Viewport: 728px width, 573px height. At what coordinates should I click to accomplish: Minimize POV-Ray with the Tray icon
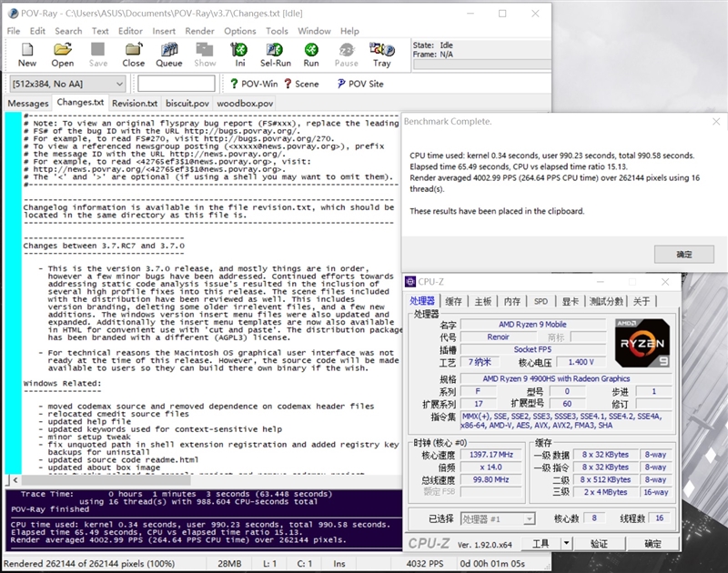(x=382, y=55)
